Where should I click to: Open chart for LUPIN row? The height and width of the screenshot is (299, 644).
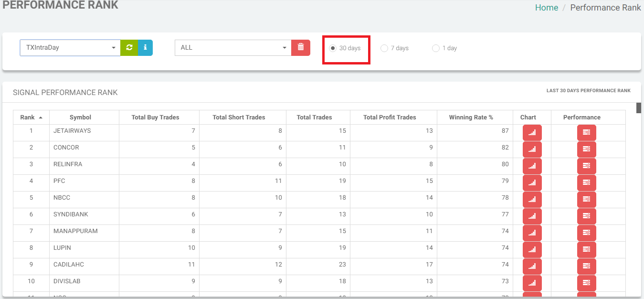tap(532, 249)
